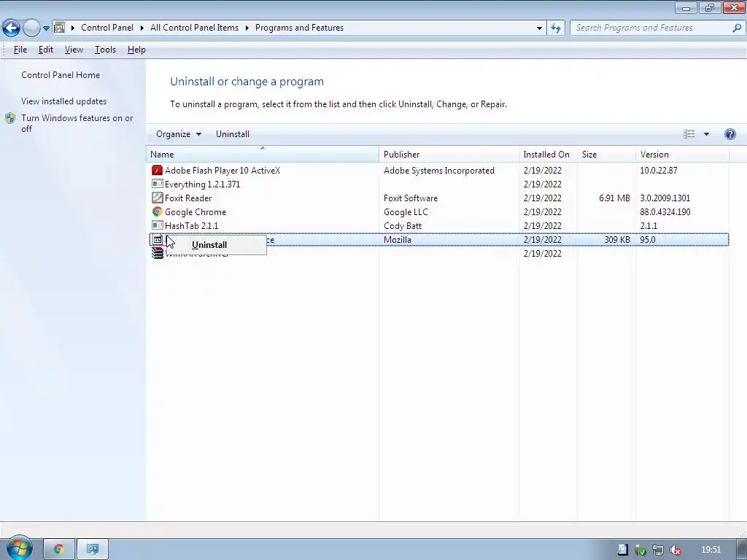Open View installed updates link
The height and width of the screenshot is (560, 747).
(x=64, y=101)
